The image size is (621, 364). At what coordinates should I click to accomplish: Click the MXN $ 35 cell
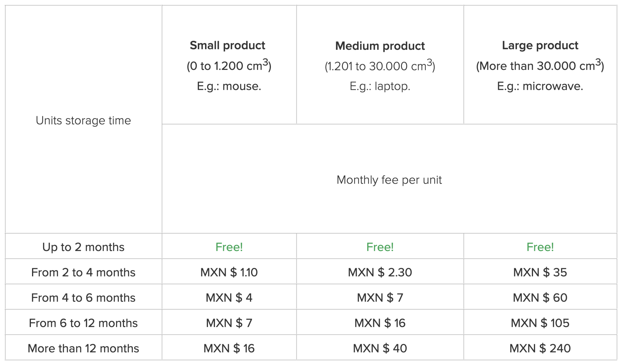tap(540, 272)
